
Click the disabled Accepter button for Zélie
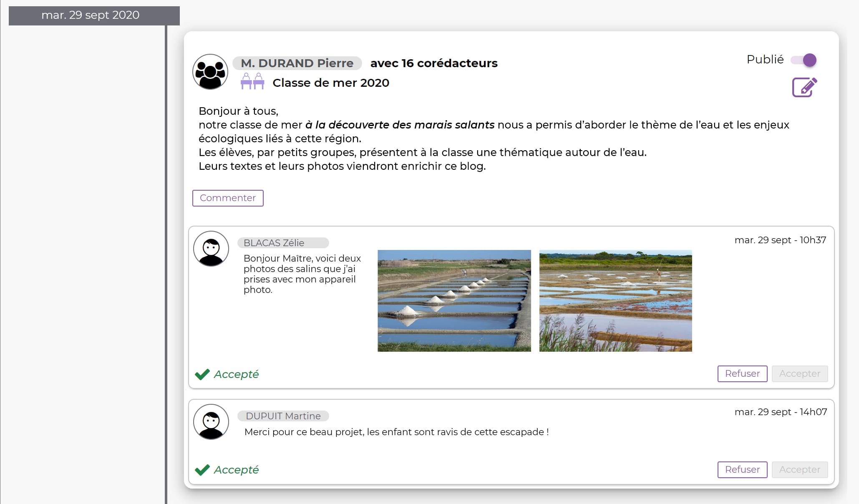pyautogui.click(x=799, y=373)
